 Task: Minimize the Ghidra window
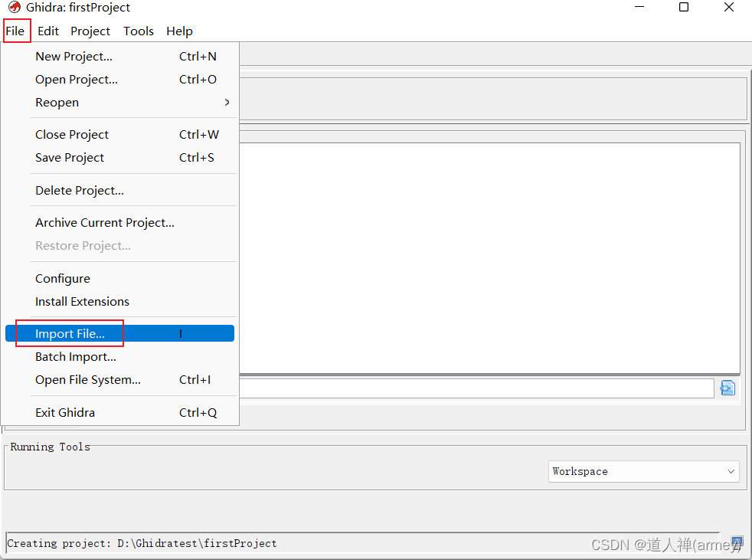pos(639,7)
